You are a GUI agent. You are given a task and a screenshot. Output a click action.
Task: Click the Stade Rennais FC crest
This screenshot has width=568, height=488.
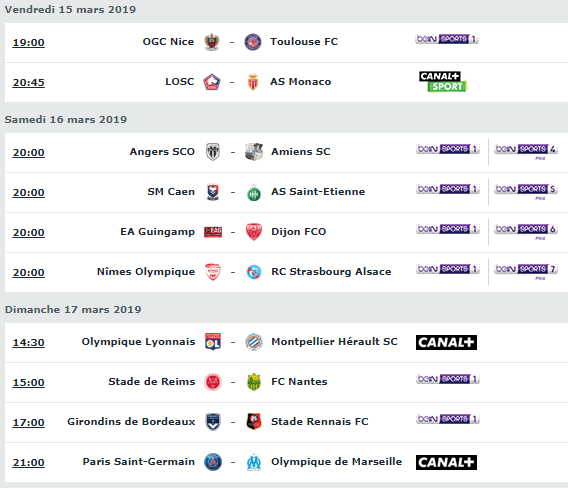[x=254, y=422]
